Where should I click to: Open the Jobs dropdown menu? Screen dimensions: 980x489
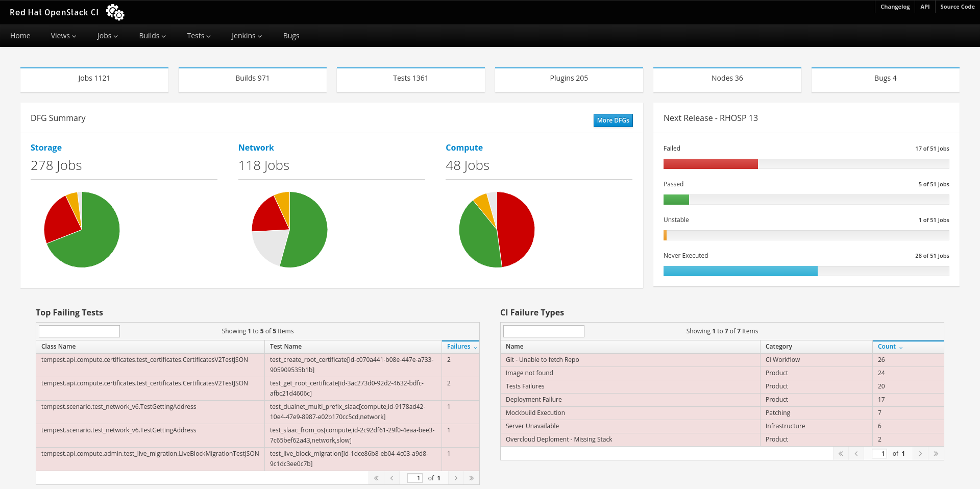click(x=107, y=36)
